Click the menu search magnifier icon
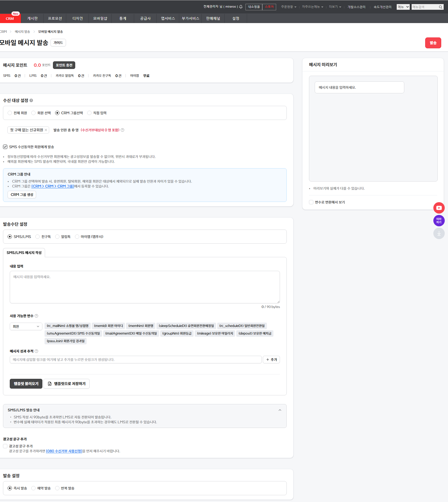 440,7
